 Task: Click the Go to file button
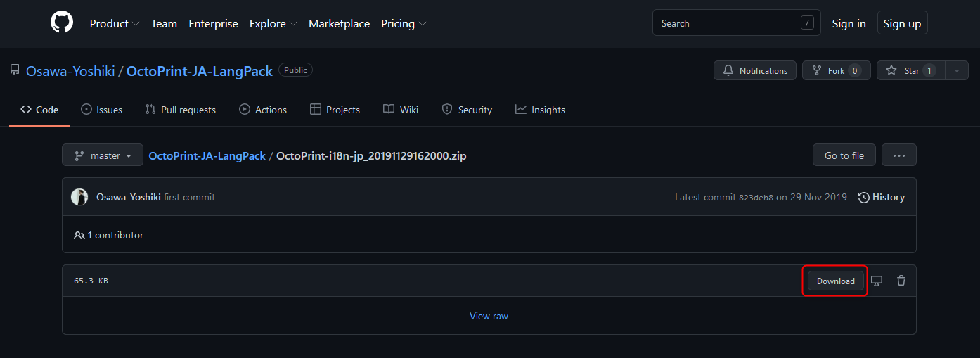(844, 155)
